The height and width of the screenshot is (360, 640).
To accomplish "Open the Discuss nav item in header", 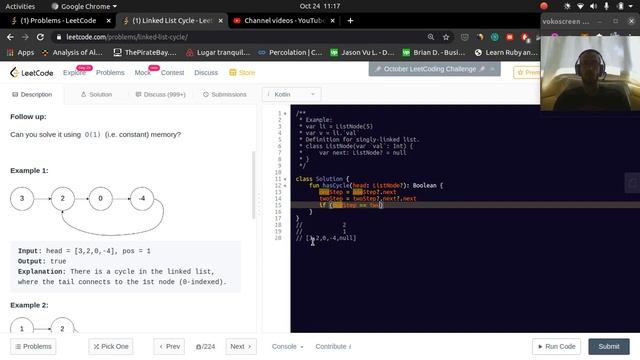I will coord(206,73).
